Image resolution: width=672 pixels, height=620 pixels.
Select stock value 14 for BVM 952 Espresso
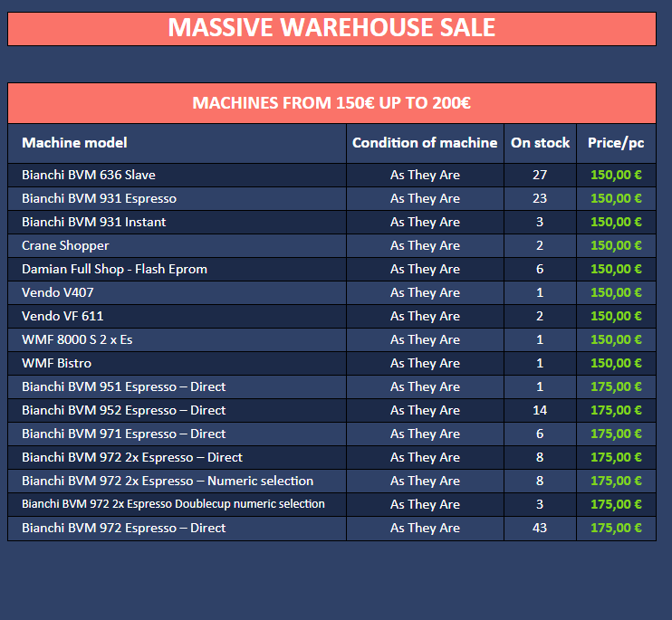pyautogui.click(x=540, y=410)
